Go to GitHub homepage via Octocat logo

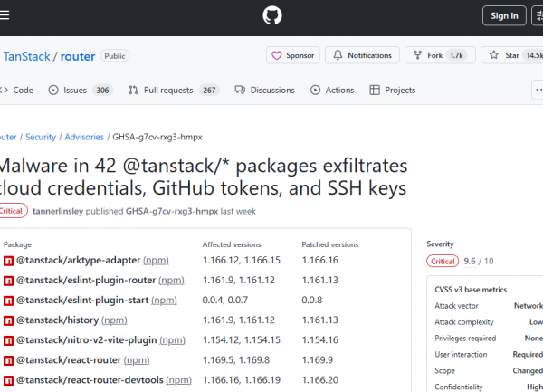pyautogui.click(x=272, y=16)
